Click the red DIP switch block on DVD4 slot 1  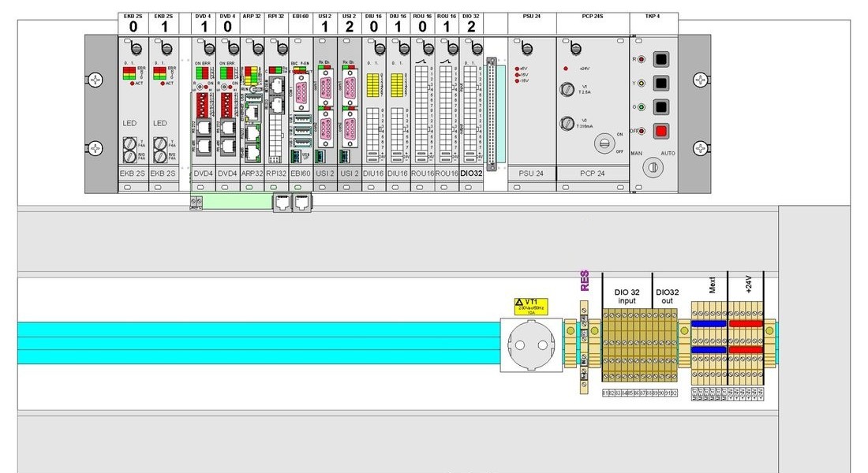[x=203, y=105]
